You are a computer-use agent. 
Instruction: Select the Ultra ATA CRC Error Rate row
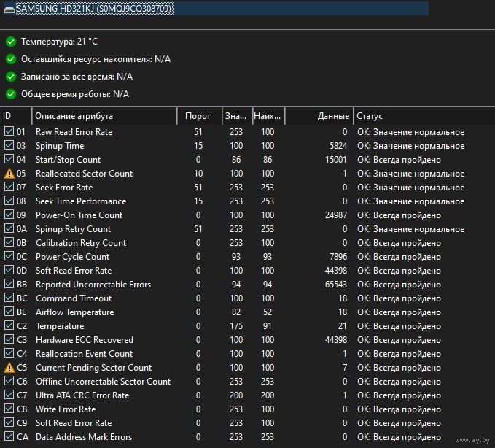click(x=82, y=395)
